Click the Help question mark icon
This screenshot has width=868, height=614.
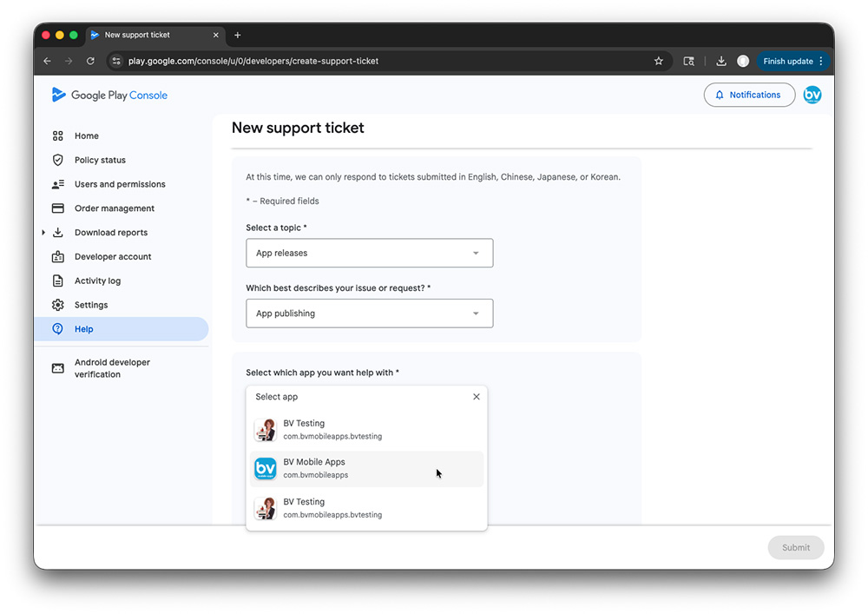tap(57, 329)
